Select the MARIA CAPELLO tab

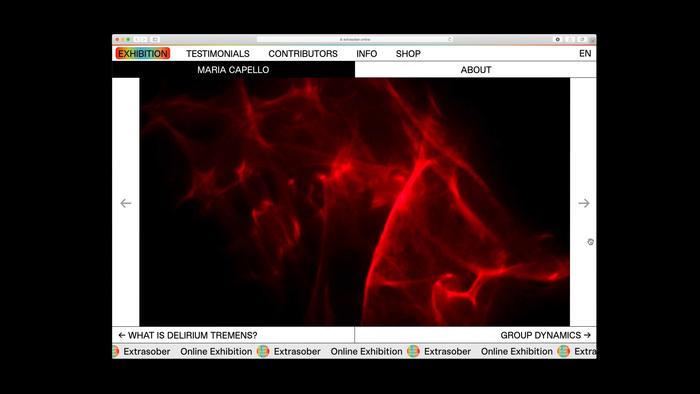233,70
